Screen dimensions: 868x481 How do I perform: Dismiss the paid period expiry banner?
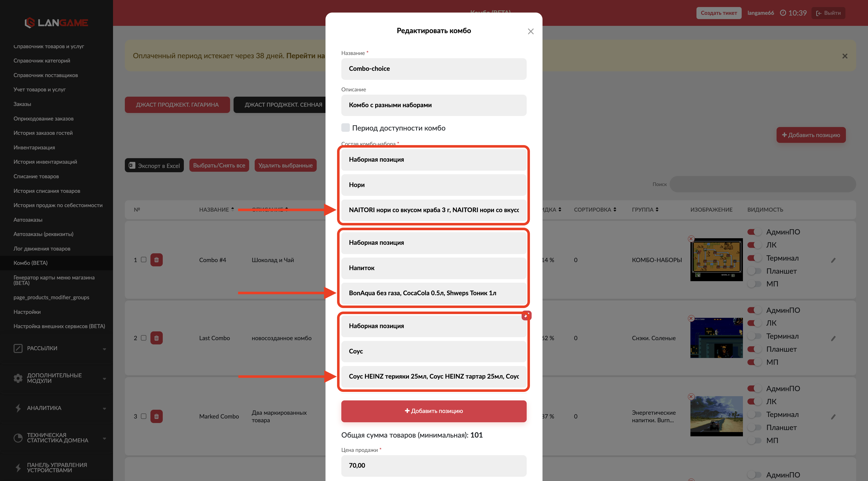[844, 56]
